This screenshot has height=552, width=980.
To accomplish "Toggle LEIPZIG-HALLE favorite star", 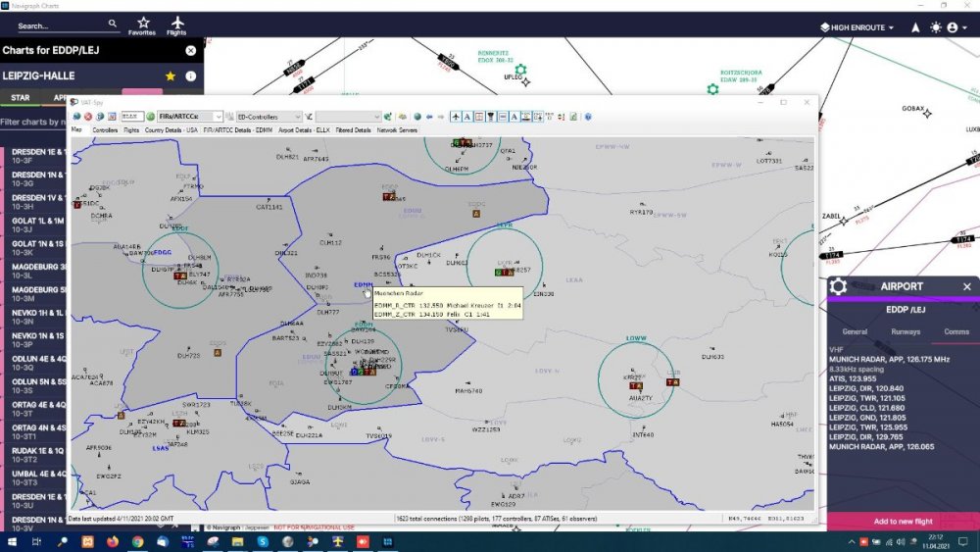I will point(171,75).
